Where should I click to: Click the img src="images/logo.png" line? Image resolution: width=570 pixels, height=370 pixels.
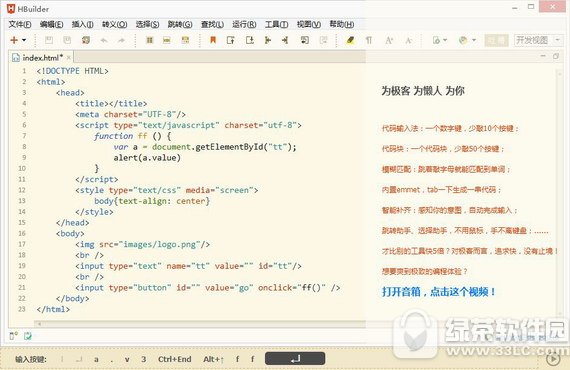(x=142, y=244)
